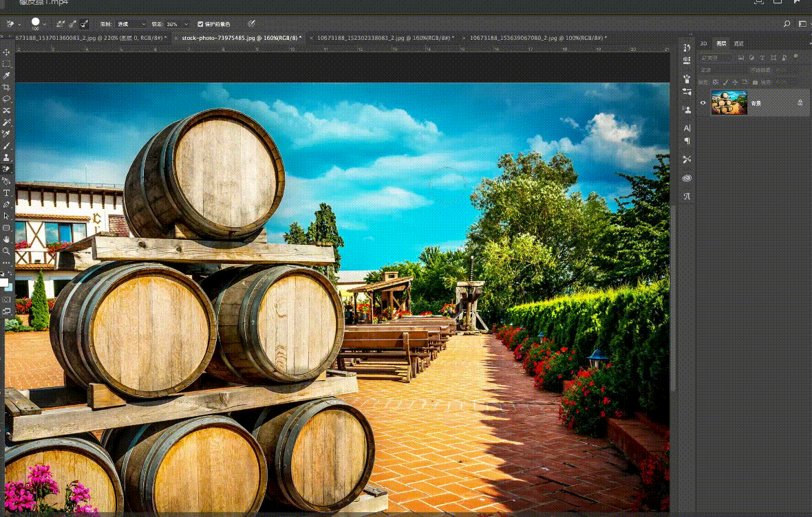
Task: Open the Creative Cloud Libraries panel icon
Action: coord(687,178)
